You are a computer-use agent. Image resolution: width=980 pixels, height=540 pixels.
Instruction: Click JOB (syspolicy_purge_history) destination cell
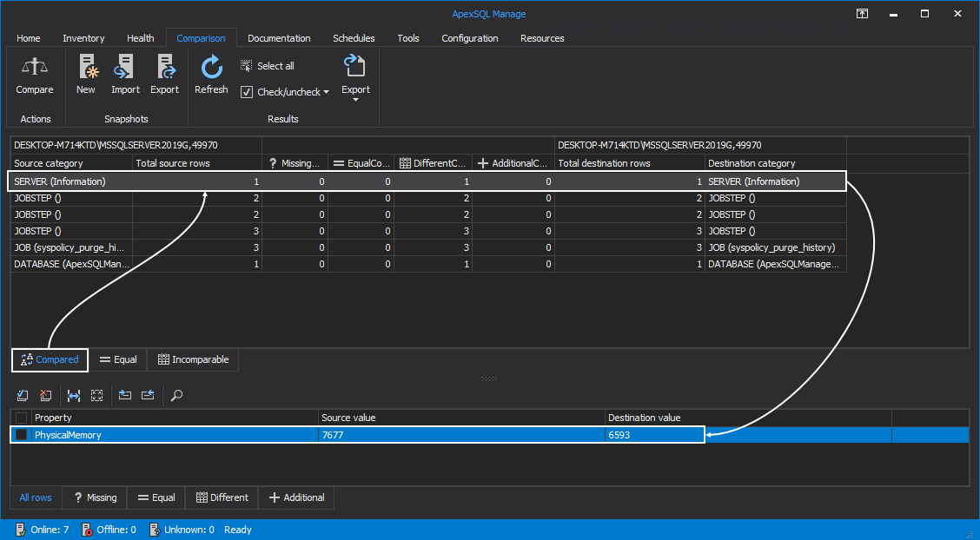[776, 247]
